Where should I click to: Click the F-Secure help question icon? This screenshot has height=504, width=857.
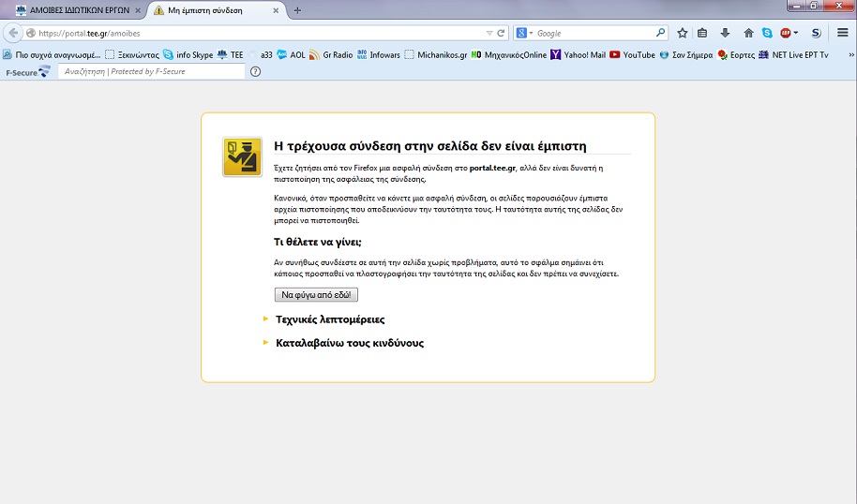[255, 71]
